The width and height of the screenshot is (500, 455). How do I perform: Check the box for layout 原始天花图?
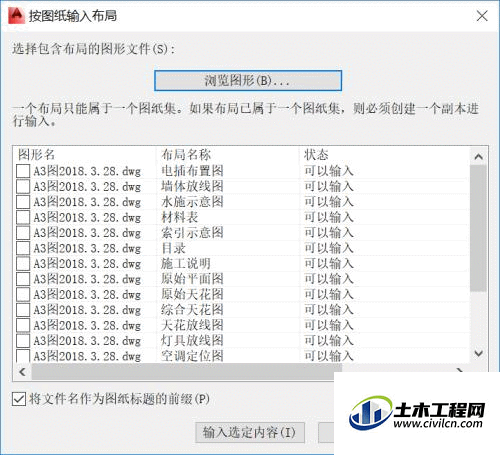(23, 294)
